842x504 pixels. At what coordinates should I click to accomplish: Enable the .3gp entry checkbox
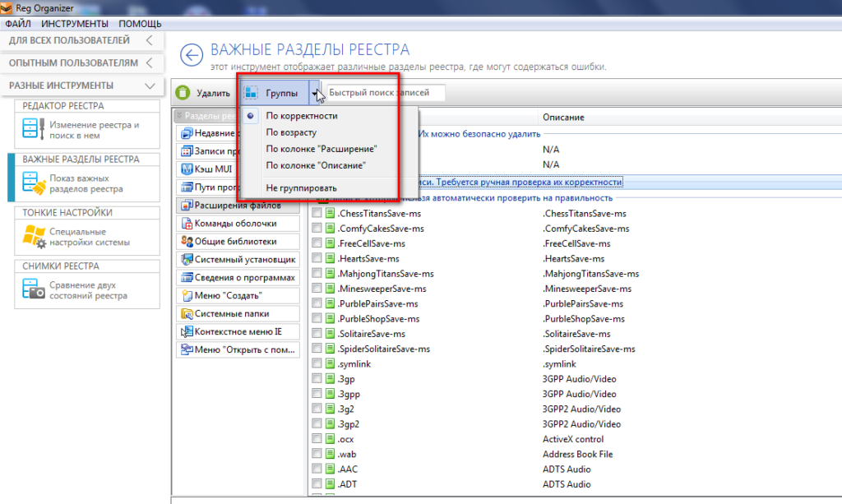(317, 379)
